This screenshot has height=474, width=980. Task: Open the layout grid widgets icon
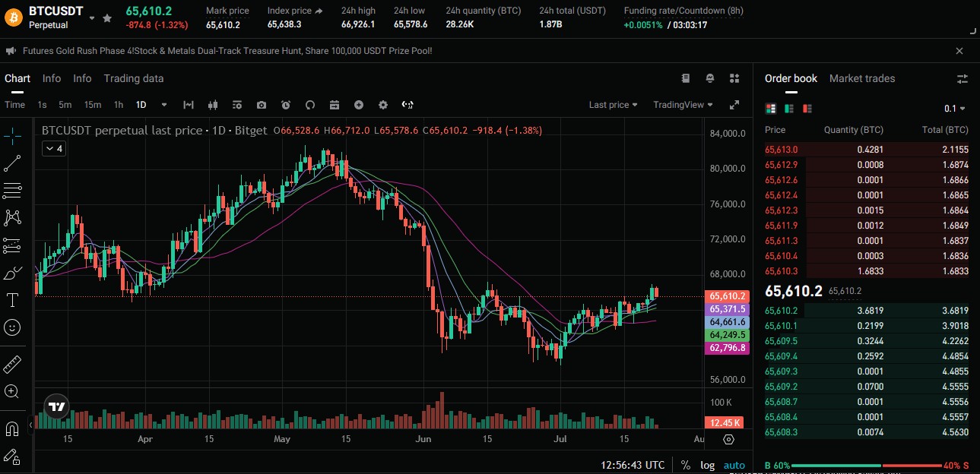[x=734, y=78]
